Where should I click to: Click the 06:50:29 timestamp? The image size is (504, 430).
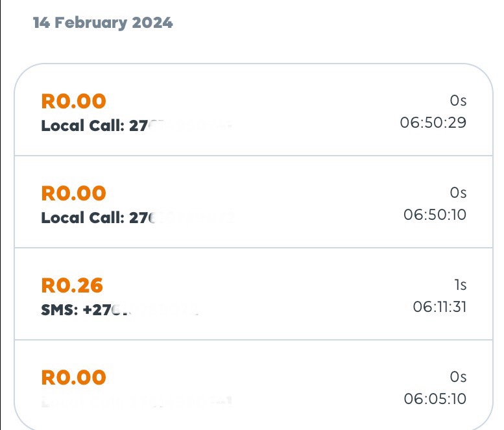(x=433, y=122)
